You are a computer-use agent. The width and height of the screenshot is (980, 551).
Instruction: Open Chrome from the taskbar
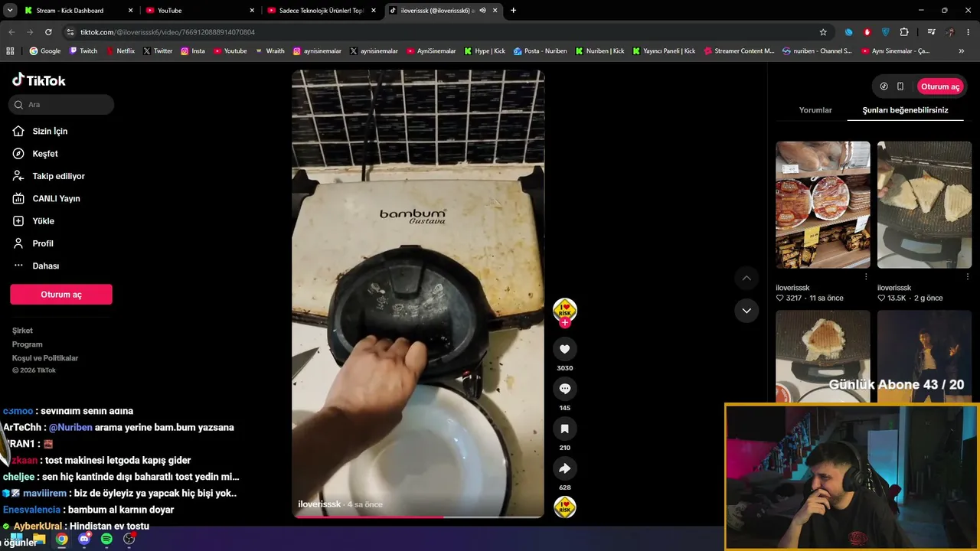pyautogui.click(x=61, y=539)
